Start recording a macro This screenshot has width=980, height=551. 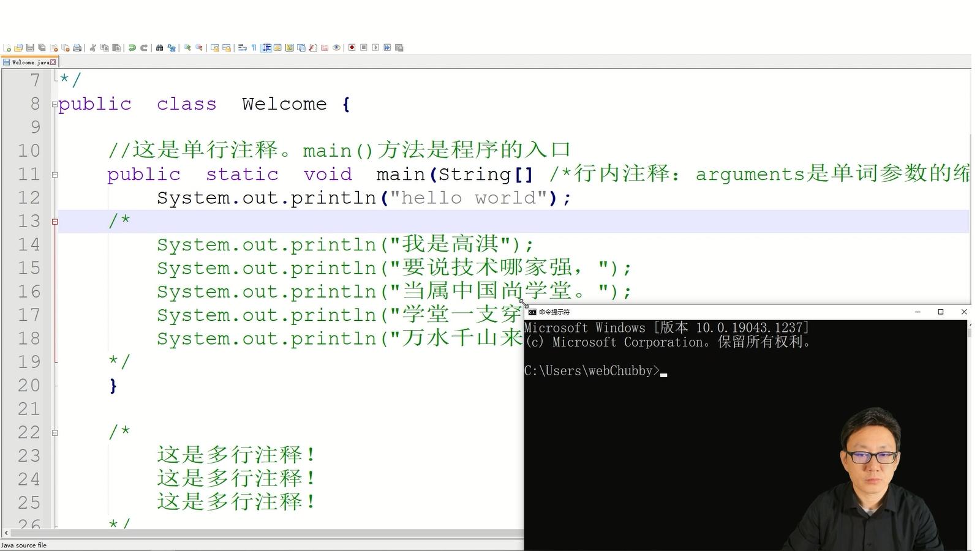tap(352, 48)
